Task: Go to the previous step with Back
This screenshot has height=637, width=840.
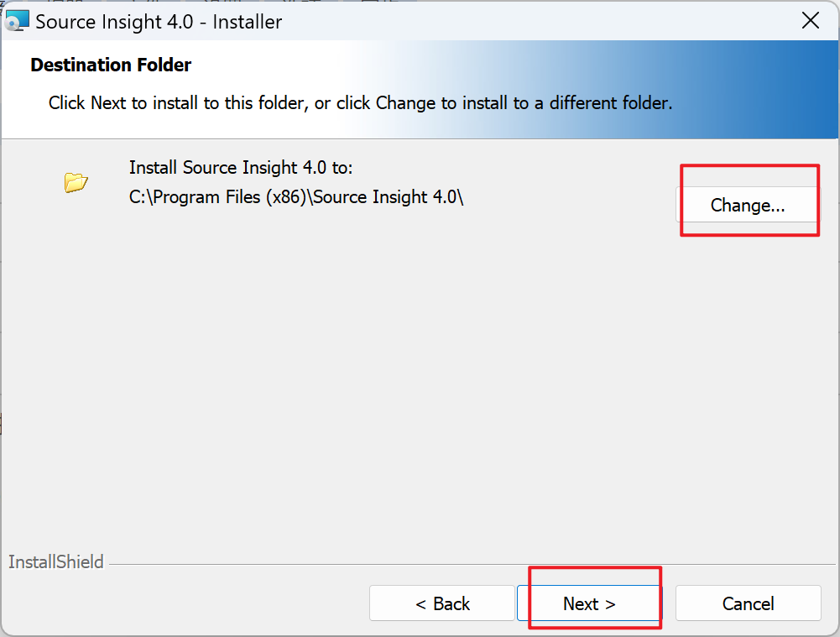Action: [x=442, y=603]
